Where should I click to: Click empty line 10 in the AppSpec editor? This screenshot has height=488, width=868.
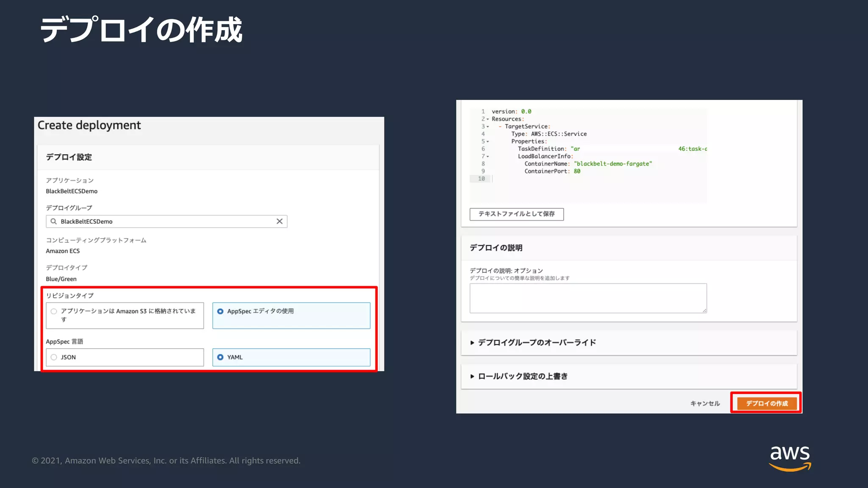(x=598, y=179)
